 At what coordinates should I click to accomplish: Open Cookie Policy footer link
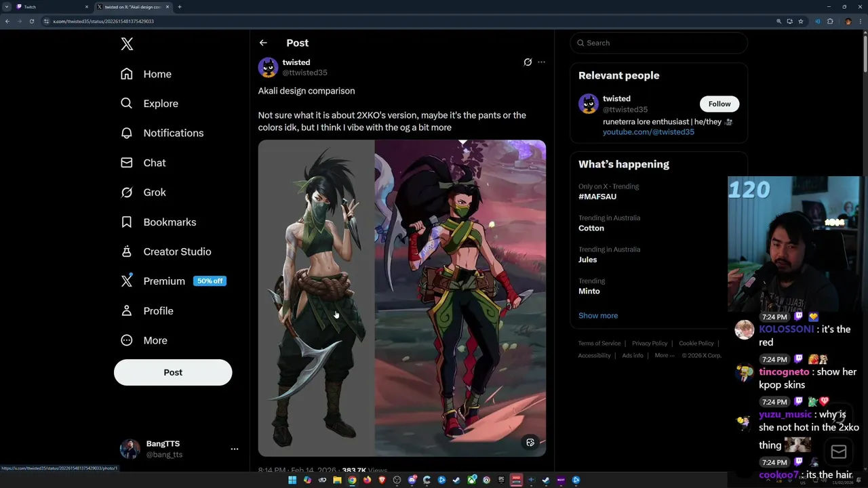[696, 344]
